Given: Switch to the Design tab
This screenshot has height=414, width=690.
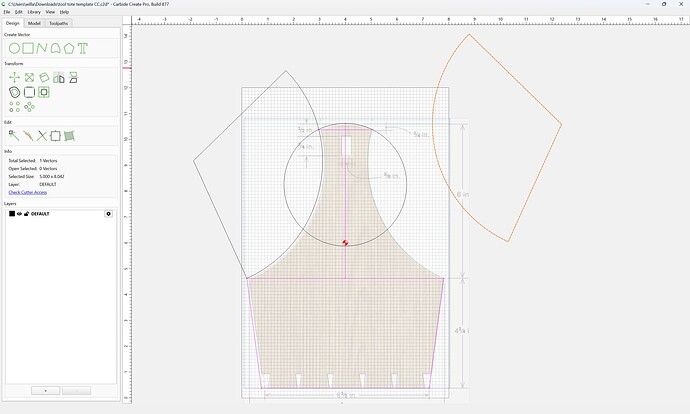Looking at the screenshot, I should point(12,23).
